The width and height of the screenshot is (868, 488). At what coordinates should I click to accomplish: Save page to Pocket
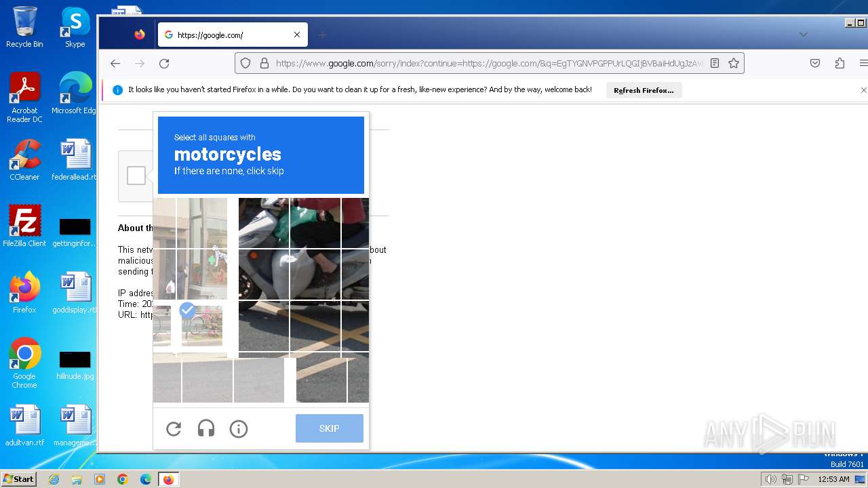pyautogui.click(x=815, y=63)
